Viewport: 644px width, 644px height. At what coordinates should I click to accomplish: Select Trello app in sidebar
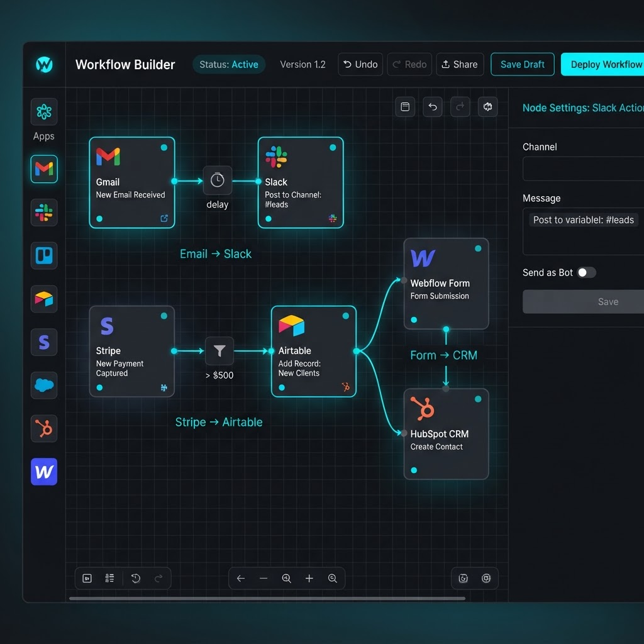pos(44,255)
